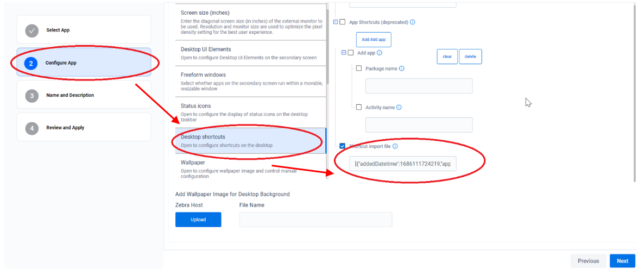Image resolution: width=644 pixels, height=274 pixels.
Task: Click the Shortcut import file info icon
Action: [x=395, y=146]
